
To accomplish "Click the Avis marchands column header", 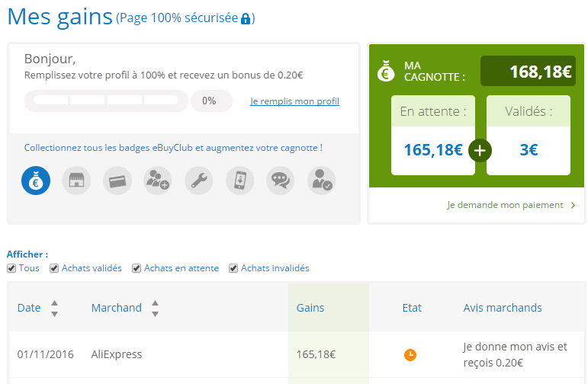I will point(503,308).
